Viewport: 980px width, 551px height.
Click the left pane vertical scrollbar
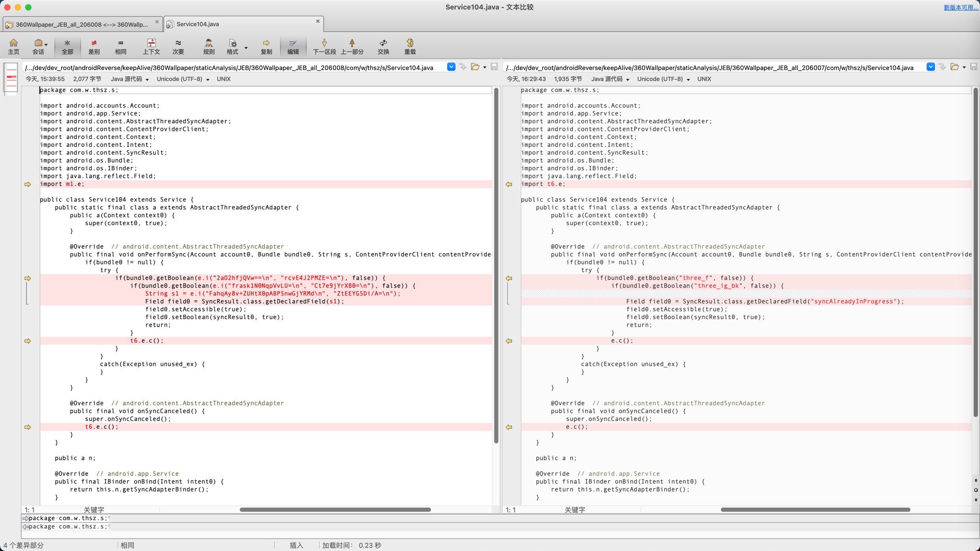pyautogui.click(x=496, y=265)
